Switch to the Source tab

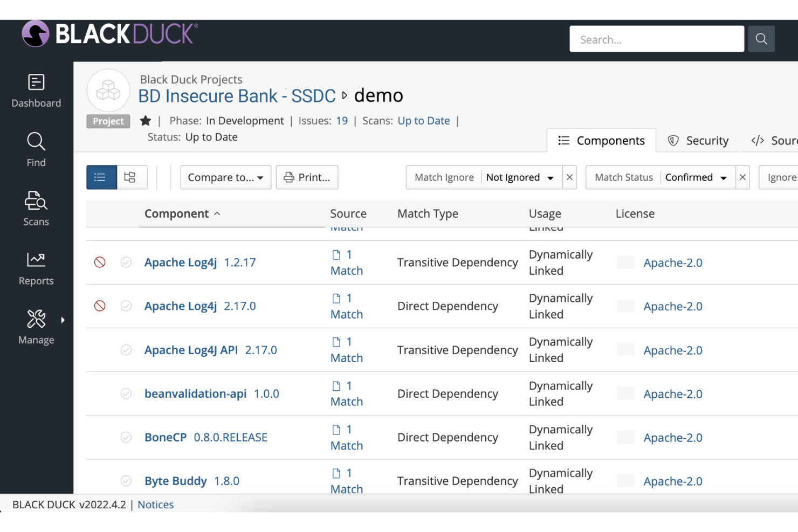[774, 141]
